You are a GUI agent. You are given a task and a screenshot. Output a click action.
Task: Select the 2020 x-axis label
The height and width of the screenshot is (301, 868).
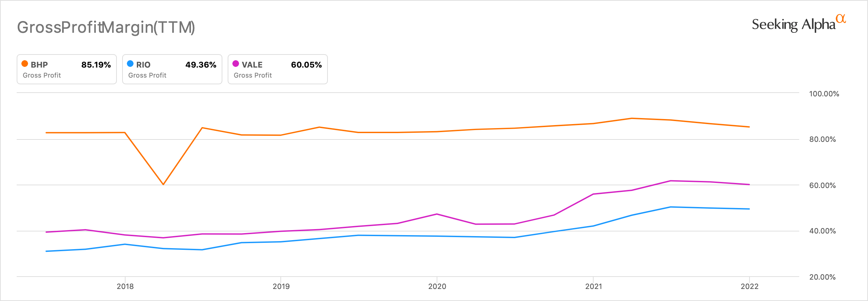coord(437,287)
